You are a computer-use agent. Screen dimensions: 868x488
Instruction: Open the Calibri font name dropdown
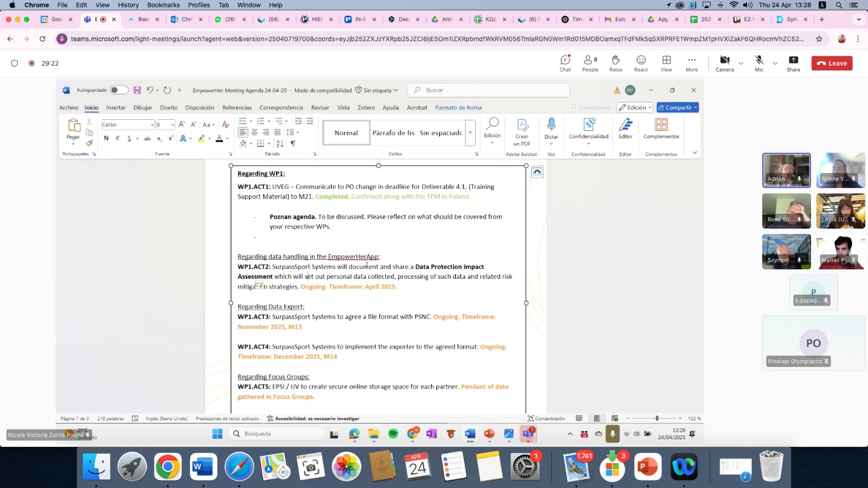[152, 124]
